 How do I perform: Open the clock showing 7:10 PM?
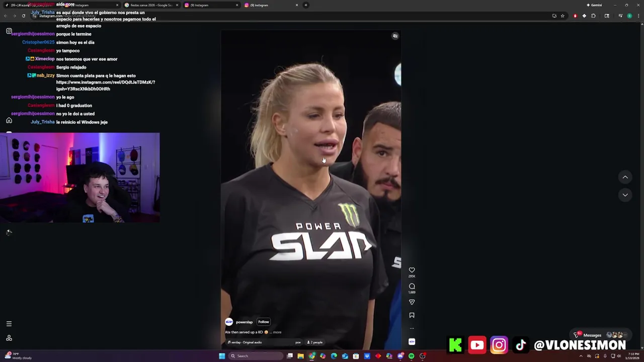632,356
